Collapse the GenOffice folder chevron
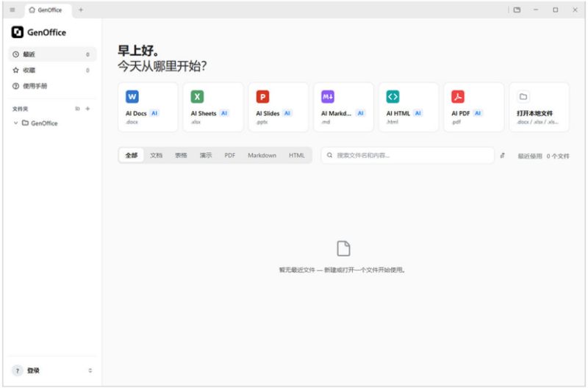 15,123
